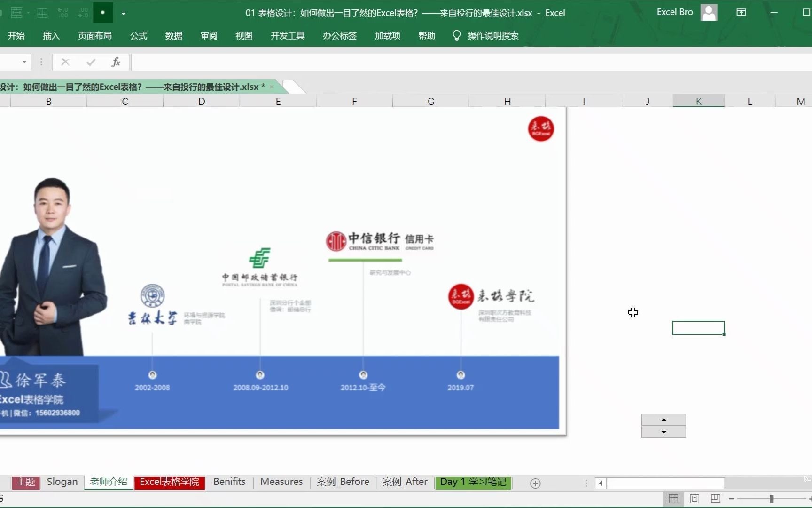Select column I header
The image size is (812, 508).
coord(584,101)
